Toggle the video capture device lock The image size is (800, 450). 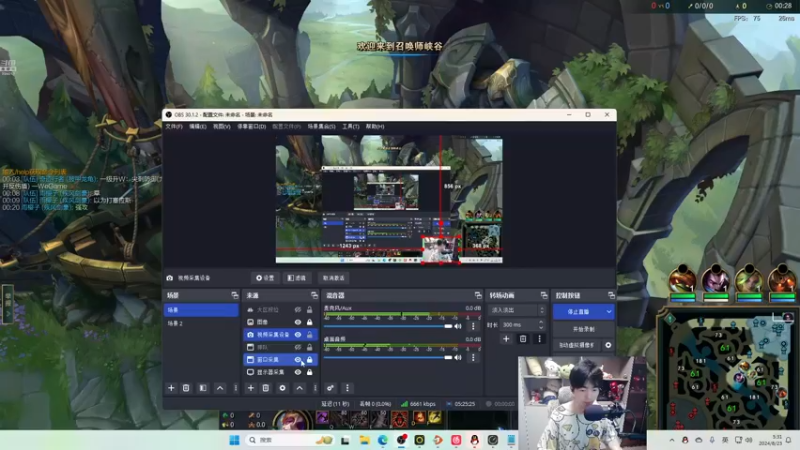coord(310,335)
